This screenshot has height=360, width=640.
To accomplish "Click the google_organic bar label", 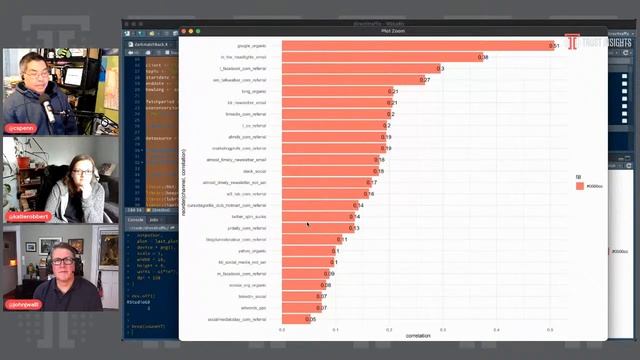I will (252, 46).
